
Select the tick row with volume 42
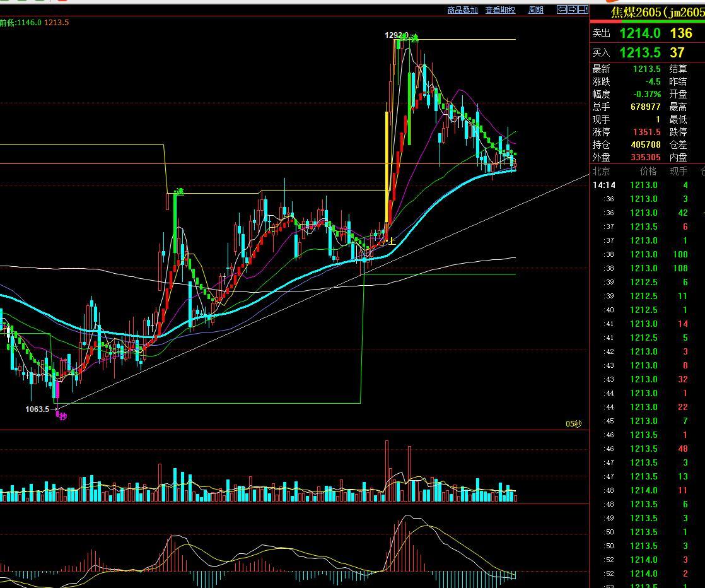(x=648, y=213)
